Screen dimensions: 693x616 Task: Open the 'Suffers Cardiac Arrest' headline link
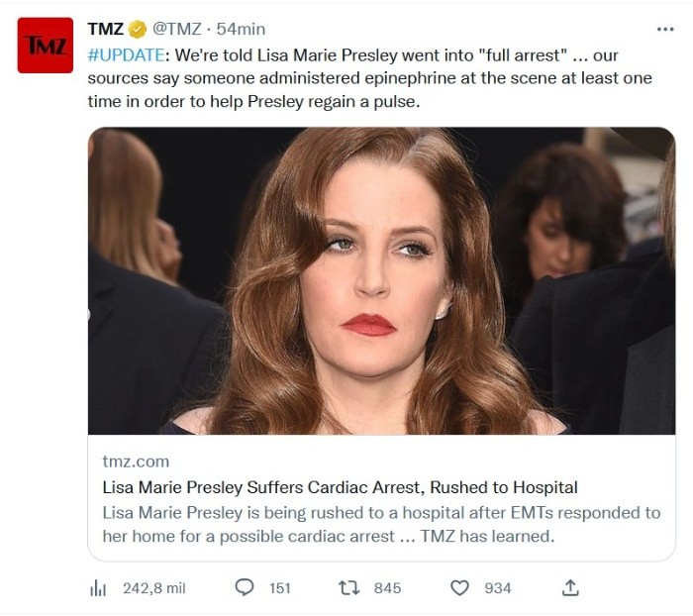340,487
